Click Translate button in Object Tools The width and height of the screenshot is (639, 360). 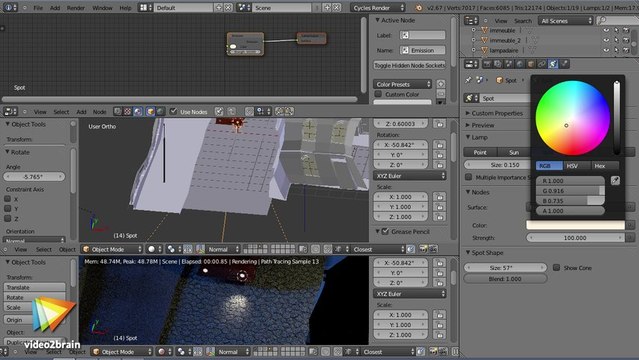pos(34,287)
